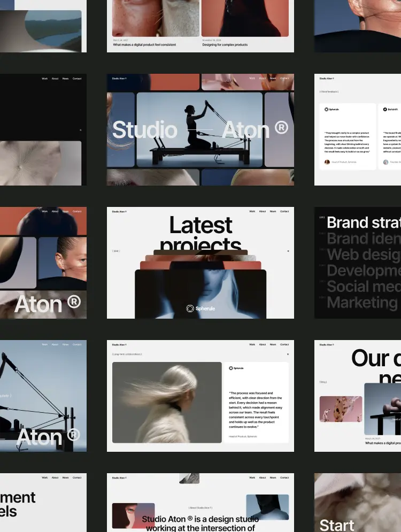Click the small dot beside the Long-term collaborations label
Image resolution: width=401 pixels, height=532 pixels.
(x=288, y=354)
